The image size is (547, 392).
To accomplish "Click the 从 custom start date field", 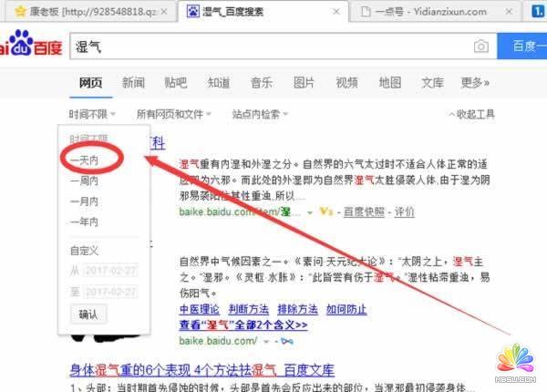I will pos(110,270).
